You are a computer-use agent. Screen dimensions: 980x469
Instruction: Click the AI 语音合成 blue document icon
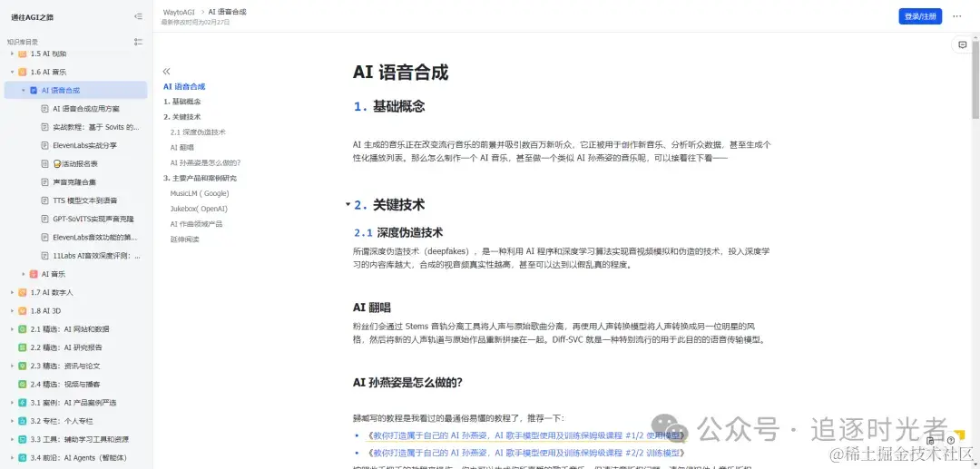click(34, 91)
